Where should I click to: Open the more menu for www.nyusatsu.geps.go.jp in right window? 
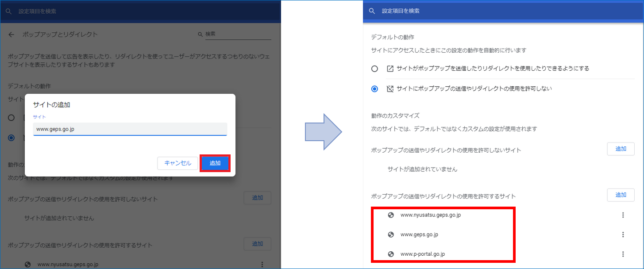(x=623, y=215)
